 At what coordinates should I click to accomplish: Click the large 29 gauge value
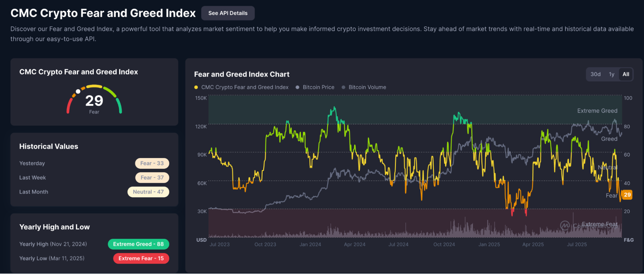click(x=94, y=101)
